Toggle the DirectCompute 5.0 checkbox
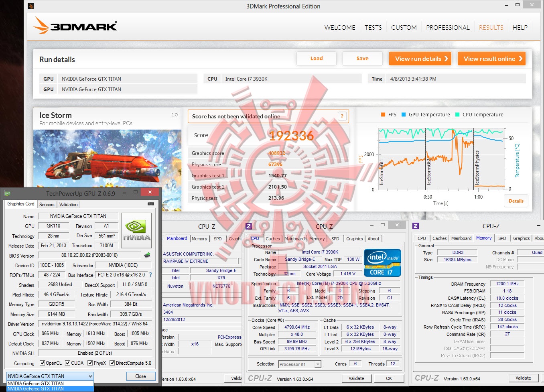Image resolution: width=544 pixels, height=392 pixels. (x=112, y=363)
